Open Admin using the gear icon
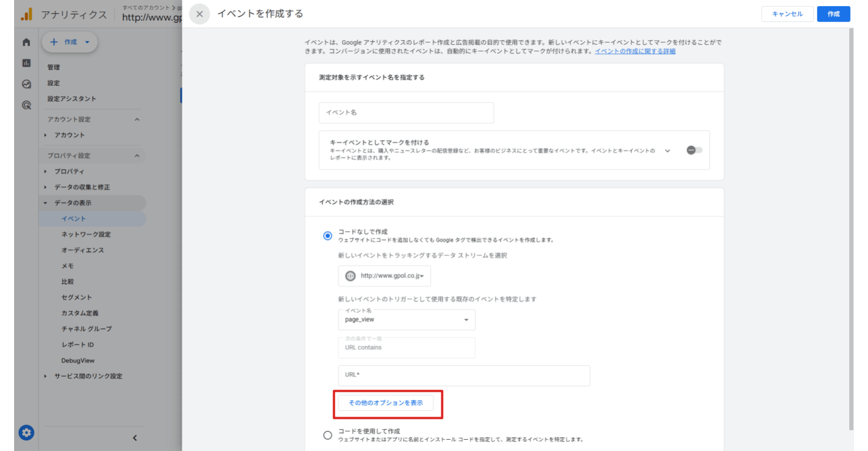This screenshot has height=451, width=868. click(25, 433)
